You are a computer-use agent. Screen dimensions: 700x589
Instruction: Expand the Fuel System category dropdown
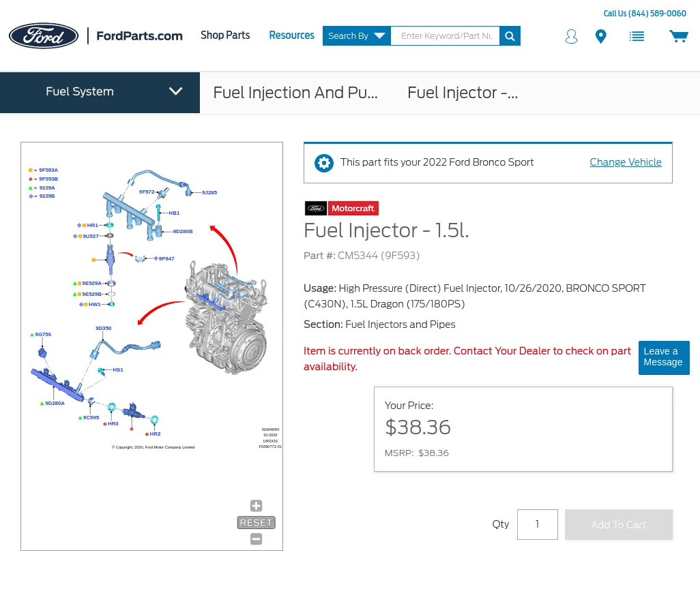[x=100, y=92]
